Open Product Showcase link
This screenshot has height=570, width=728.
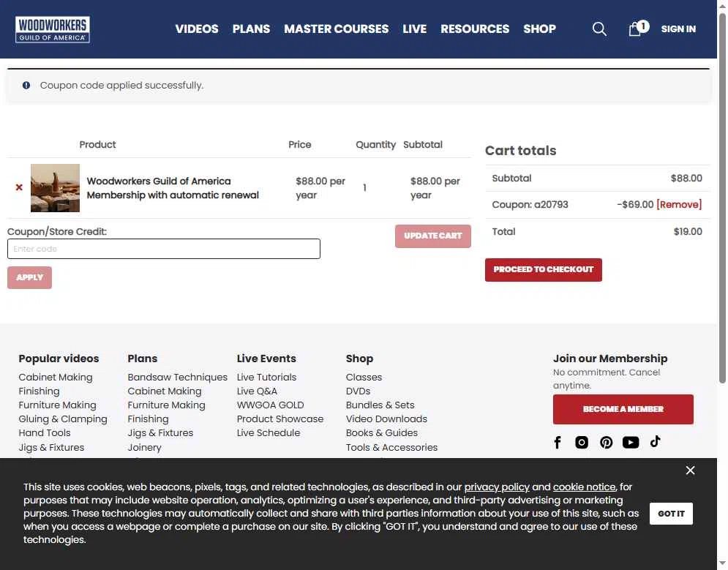(x=280, y=419)
